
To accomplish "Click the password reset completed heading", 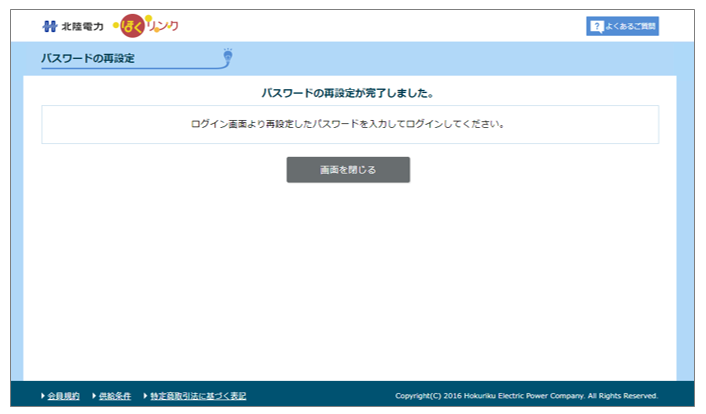I will point(347,93).
